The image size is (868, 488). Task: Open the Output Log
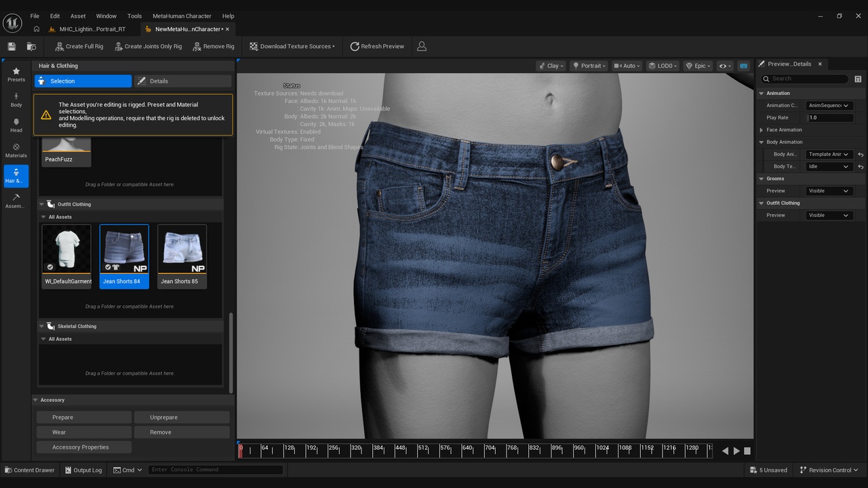(x=83, y=470)
